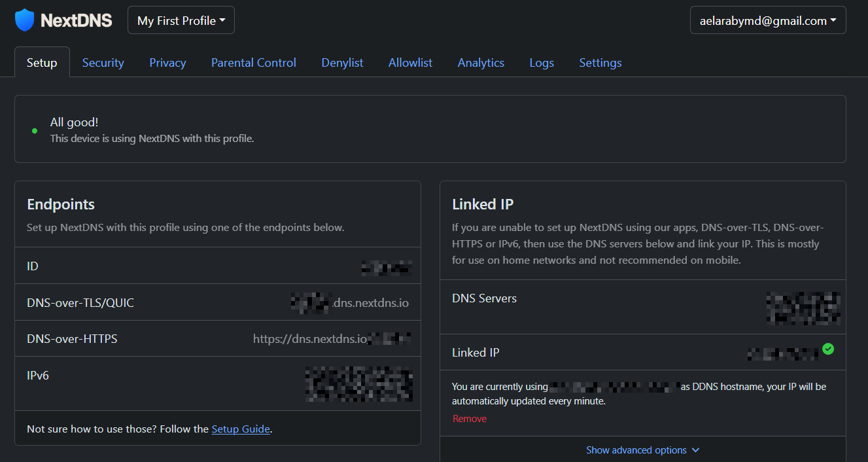
Task: Open the account email dropdown menu
Action: 768,20
